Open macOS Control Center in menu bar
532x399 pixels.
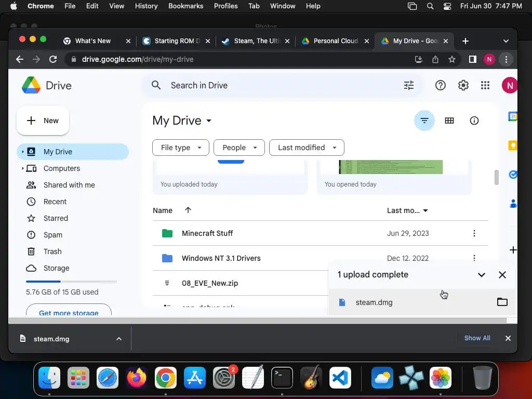(x=447, y=6)
